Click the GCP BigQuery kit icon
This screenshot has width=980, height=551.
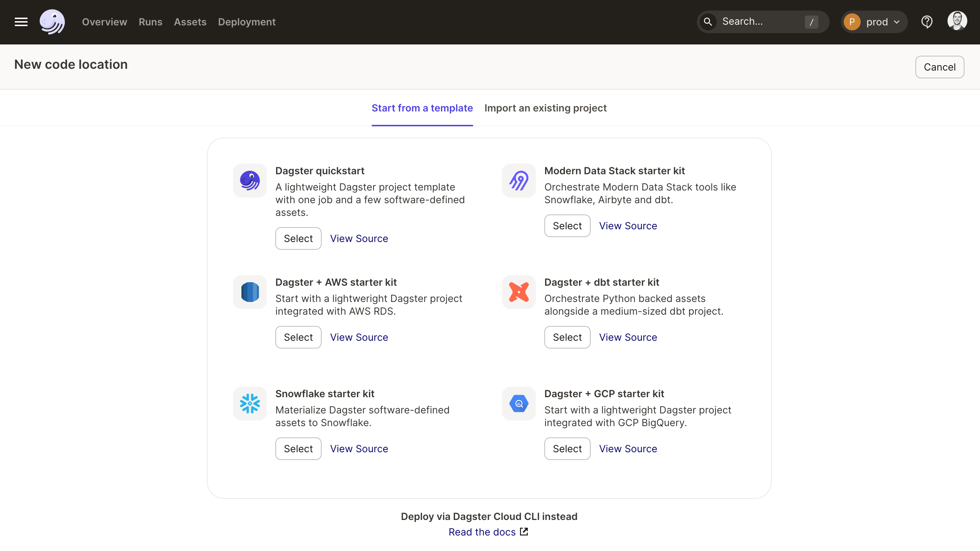(x=519, y=404)
